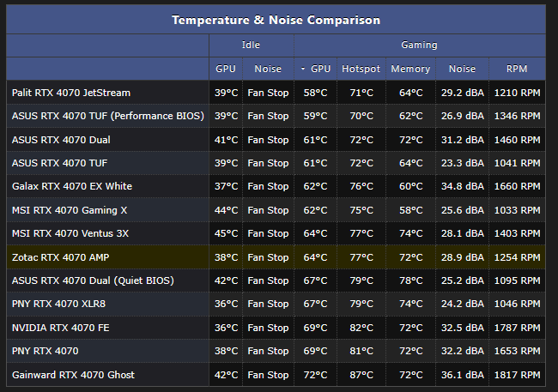Click 58°C memory value for MSI Gaming X
The image size is (558, 392).
click(410, 210)
